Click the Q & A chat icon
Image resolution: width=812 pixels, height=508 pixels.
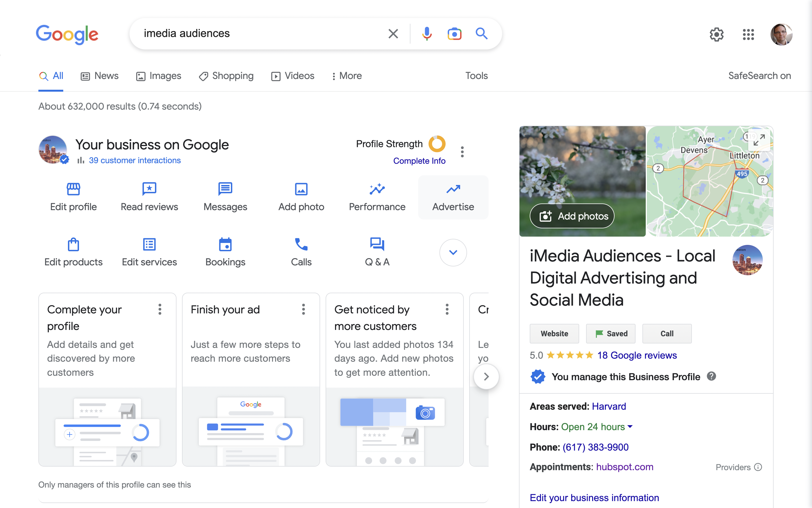tap(377, 244)
